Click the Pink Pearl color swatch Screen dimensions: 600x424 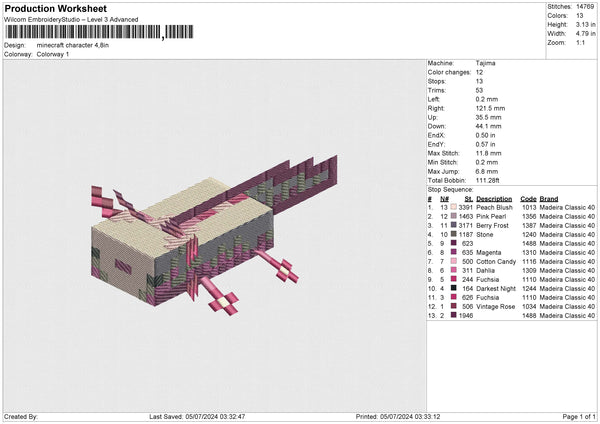click(453, 216)
